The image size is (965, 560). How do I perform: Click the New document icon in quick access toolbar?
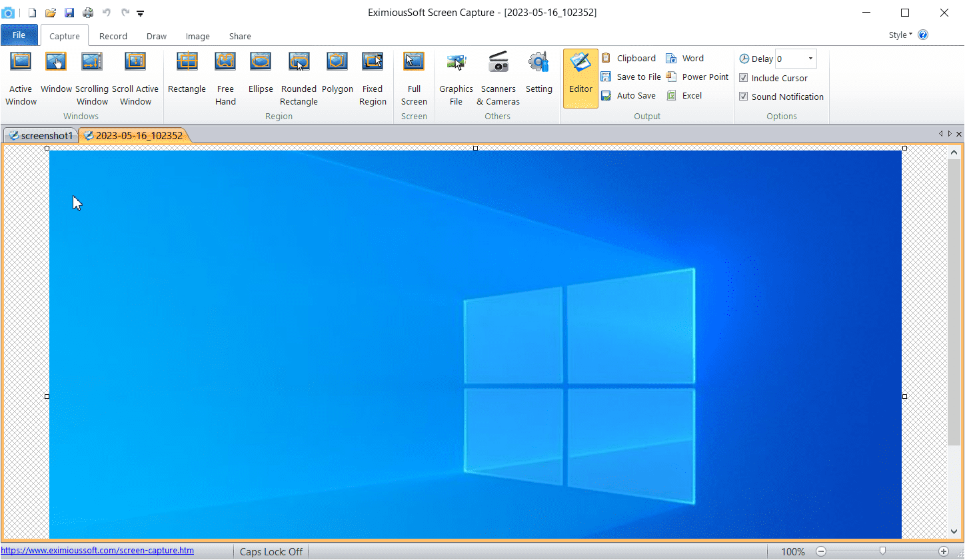pos(32,13)
